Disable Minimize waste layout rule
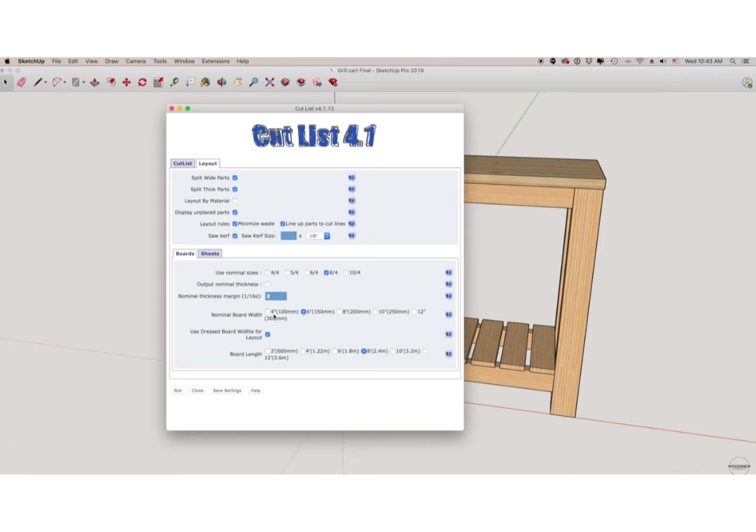 pyautogui.click(x=235, y=223)
